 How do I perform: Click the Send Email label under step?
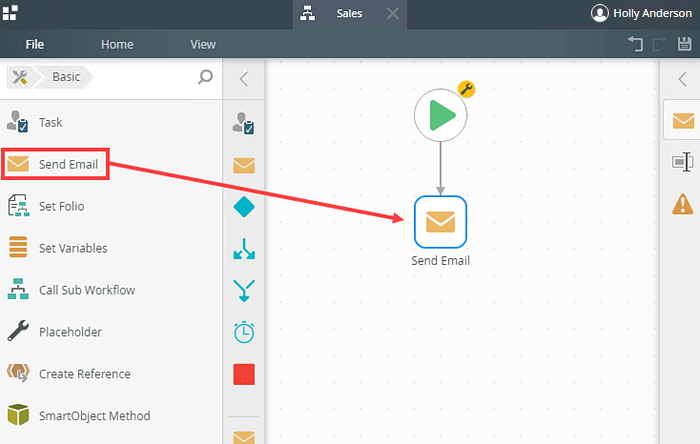pyautogui.click(x=440, y=261)
